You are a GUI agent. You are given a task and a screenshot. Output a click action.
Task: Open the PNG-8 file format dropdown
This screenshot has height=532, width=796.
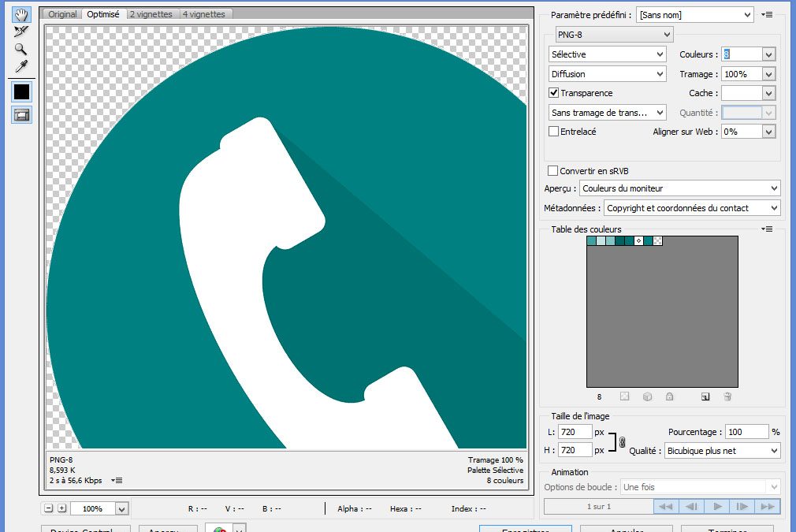614,35
